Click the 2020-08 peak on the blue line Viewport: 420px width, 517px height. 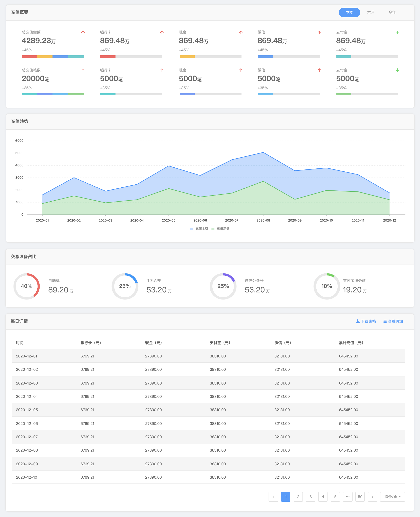click(x=263, y=152)
